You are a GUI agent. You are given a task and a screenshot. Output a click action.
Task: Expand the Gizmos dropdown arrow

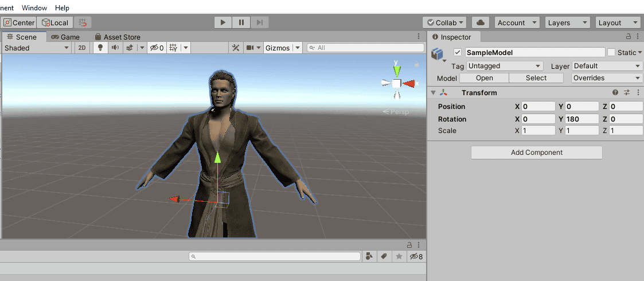(298, 48)
